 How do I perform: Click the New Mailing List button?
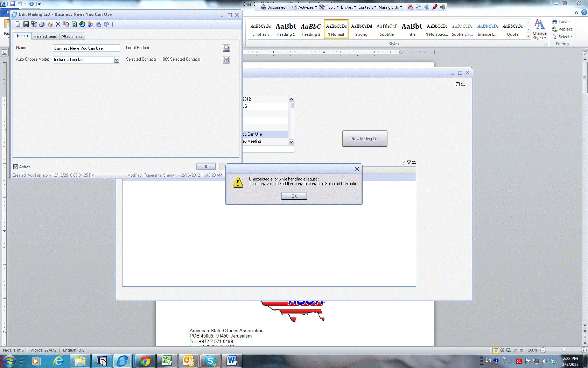pyautogui.click(x=365, y=139)
